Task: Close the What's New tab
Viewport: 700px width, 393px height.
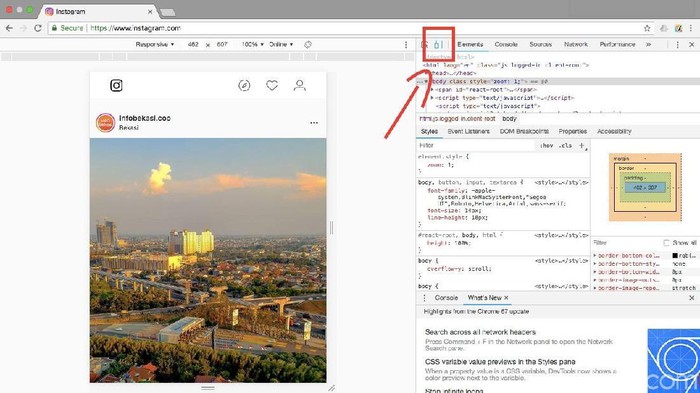Action: [506, 298]
